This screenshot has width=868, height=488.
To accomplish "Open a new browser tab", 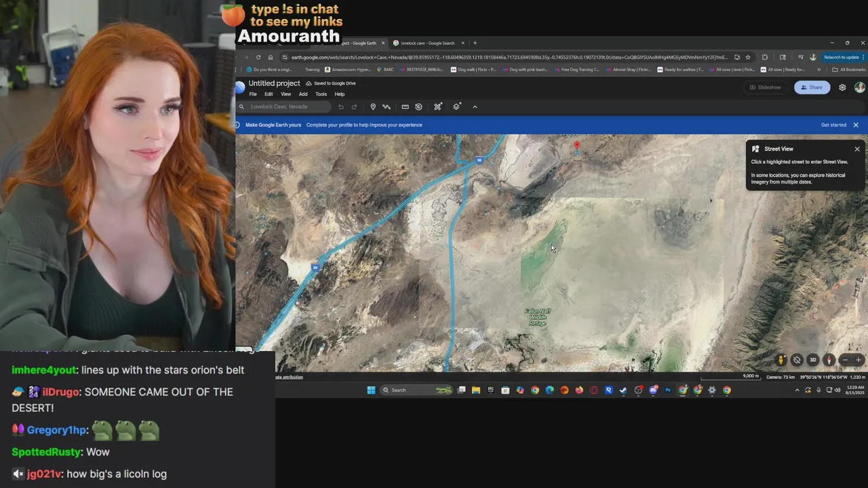I will [x=475, y=43].
